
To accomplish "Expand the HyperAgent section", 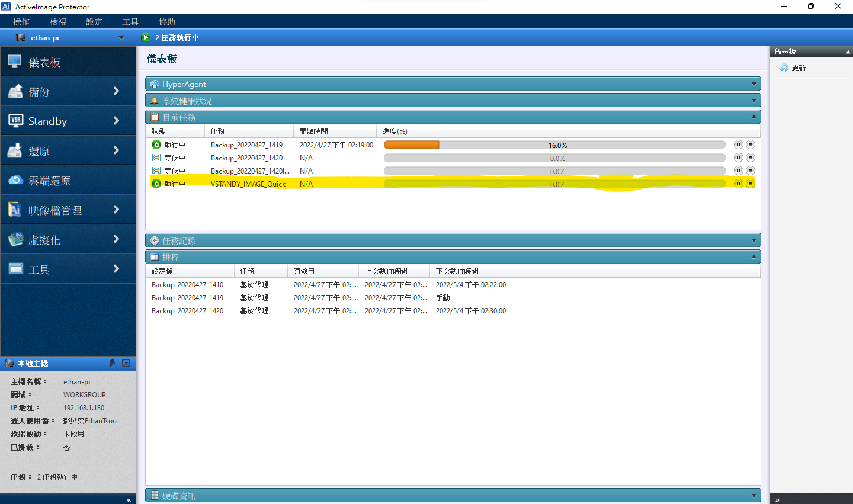I will pos(753,84).
